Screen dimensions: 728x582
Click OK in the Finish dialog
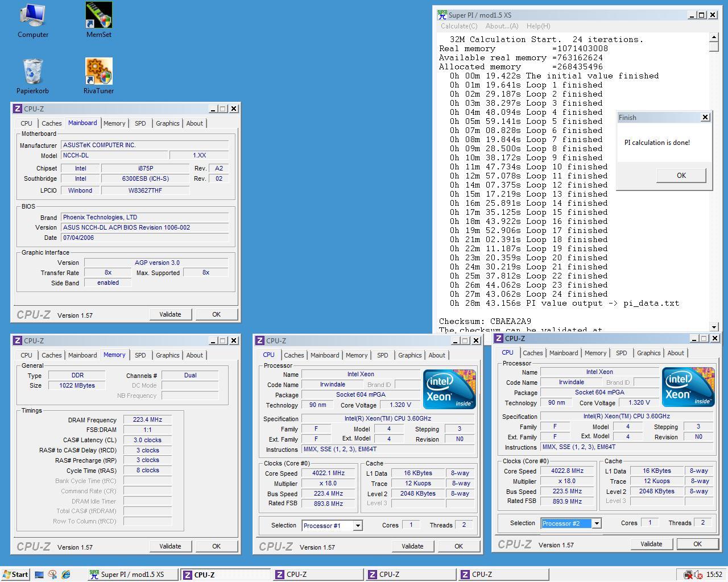681,176
